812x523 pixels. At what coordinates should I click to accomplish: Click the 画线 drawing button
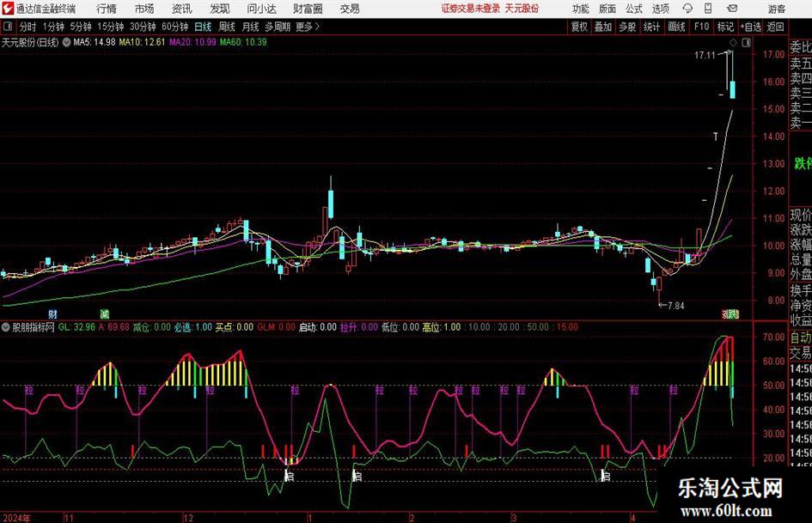click(676, 27)
